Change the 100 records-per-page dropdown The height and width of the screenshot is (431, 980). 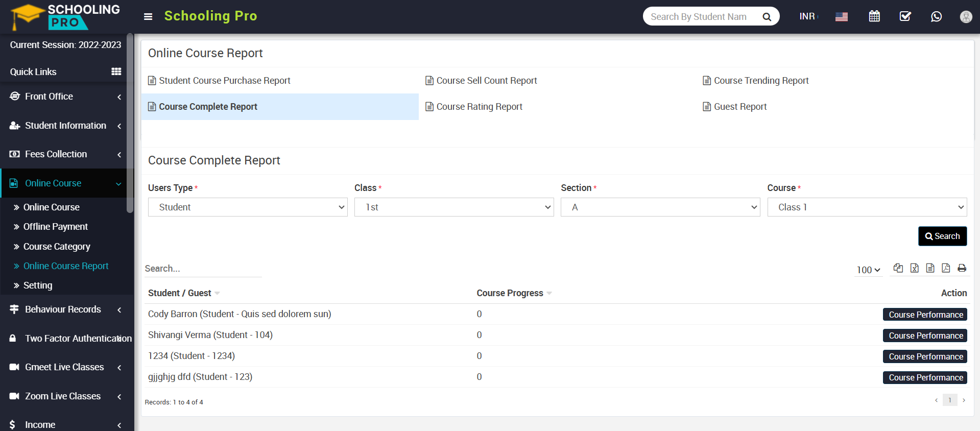(x=869, y=270)
